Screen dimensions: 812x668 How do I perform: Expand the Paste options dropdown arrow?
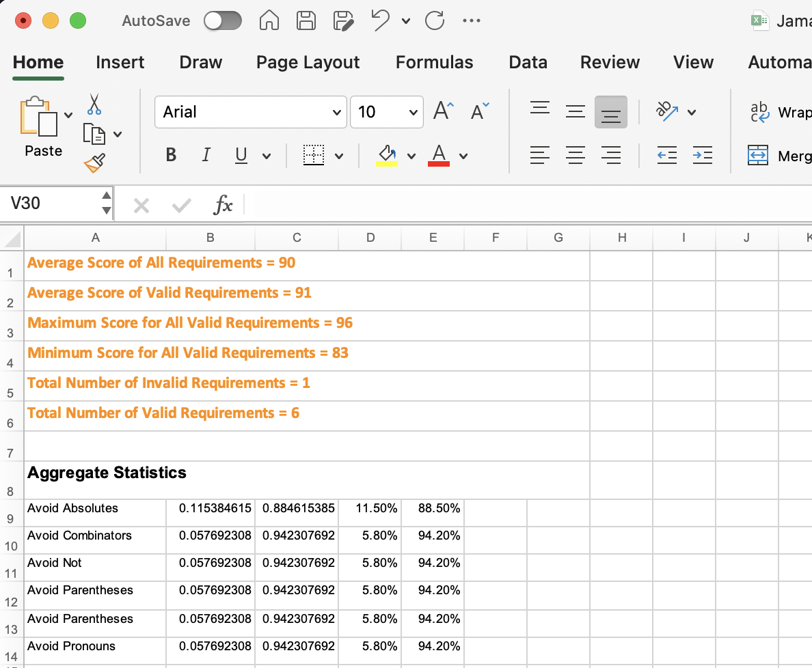point(68,115)
